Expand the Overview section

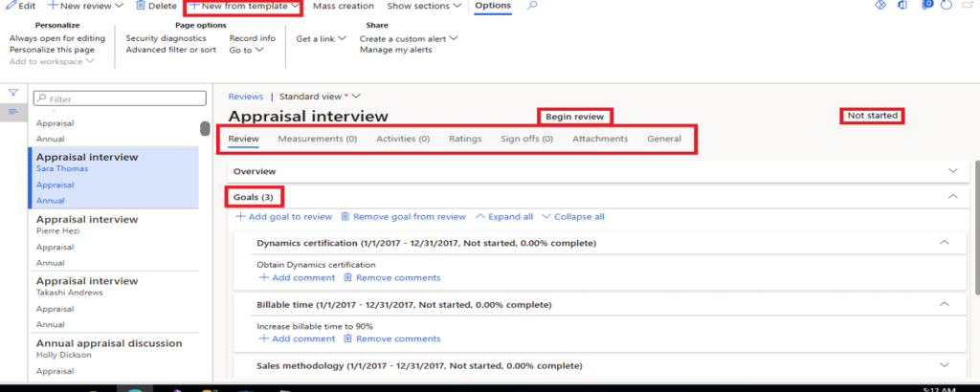[951, 170]
